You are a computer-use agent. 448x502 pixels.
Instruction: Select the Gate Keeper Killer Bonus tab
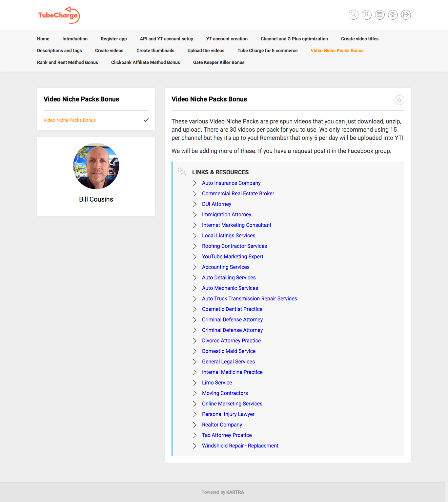pos(219,62)
